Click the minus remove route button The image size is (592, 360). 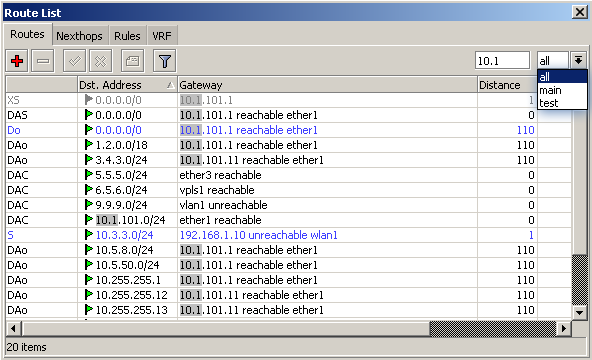tap(43, 61)
